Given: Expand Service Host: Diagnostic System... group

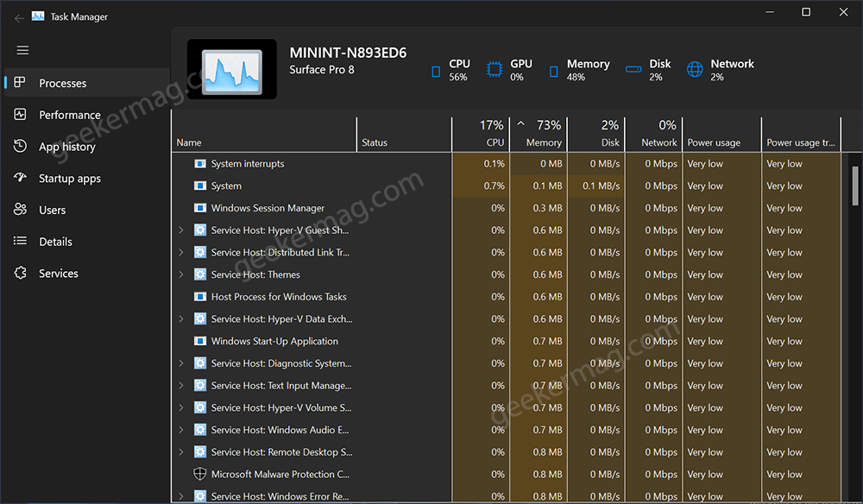Looking at the screenshot, I should point(181,363).
